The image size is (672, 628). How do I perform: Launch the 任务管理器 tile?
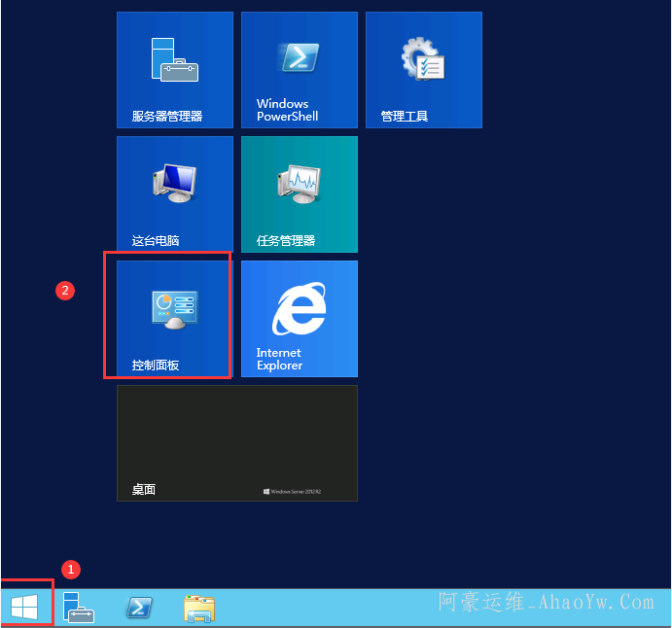(x=300, y=194)
